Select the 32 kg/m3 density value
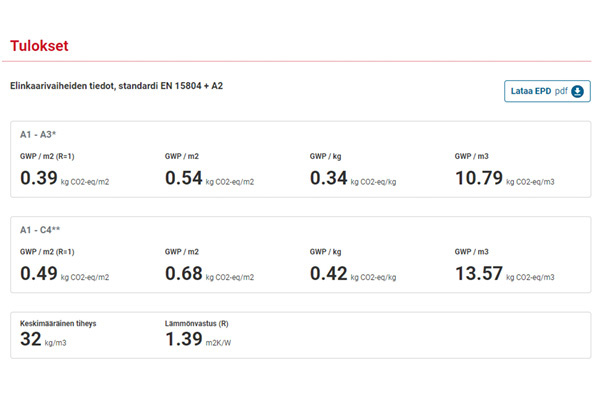Viewport: 600px width, 400px height. (31, 340)
